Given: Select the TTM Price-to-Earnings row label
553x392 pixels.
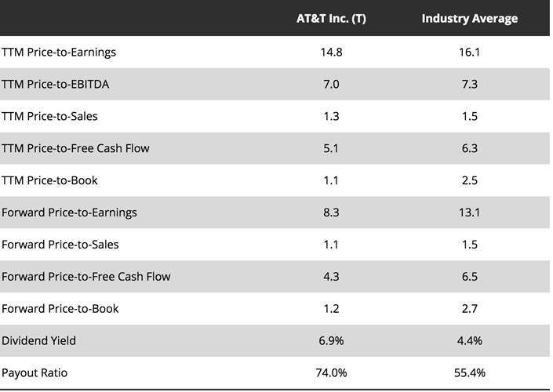Looking at the screenshot, I should coord(59,53).
